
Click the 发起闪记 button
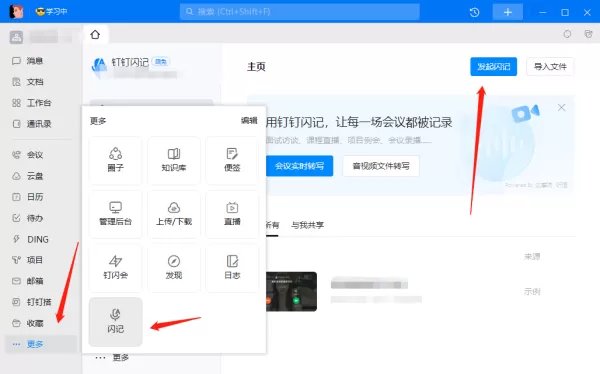point(493,67)
